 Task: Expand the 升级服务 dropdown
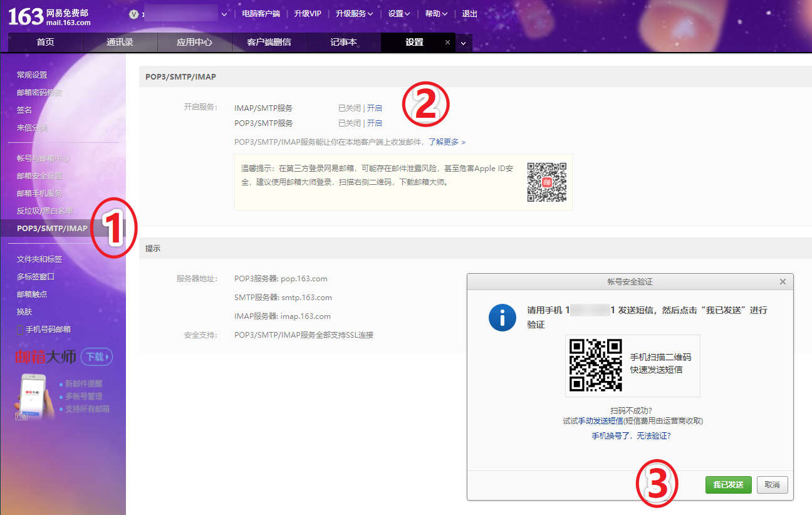[354, 14]
